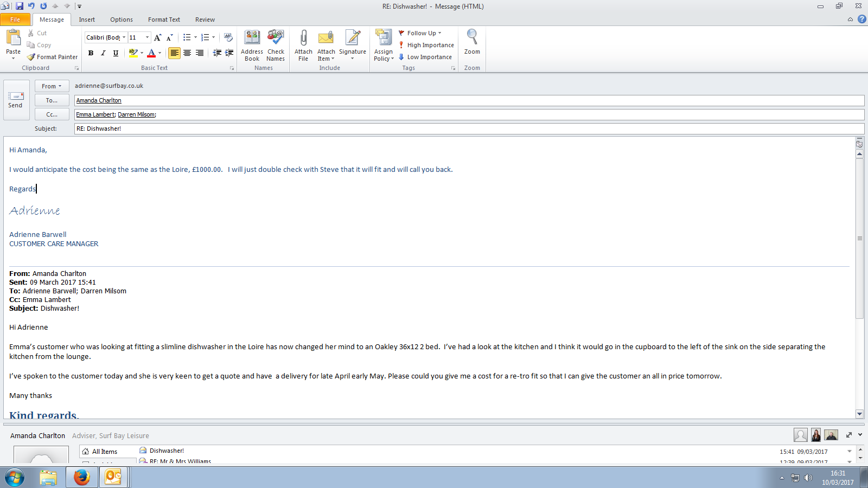Grow the font size
Screen dimensions: 868x488
point(157,37)
